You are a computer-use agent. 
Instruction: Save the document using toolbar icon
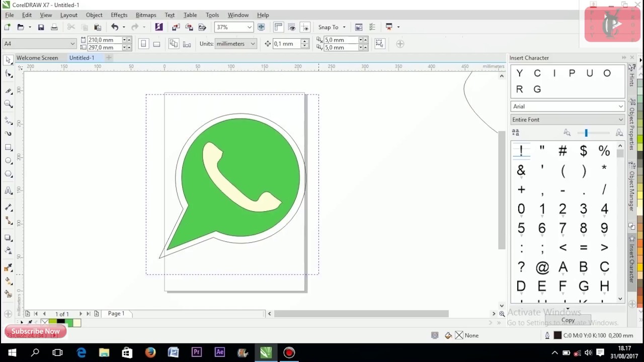click(x=41, y=27)
